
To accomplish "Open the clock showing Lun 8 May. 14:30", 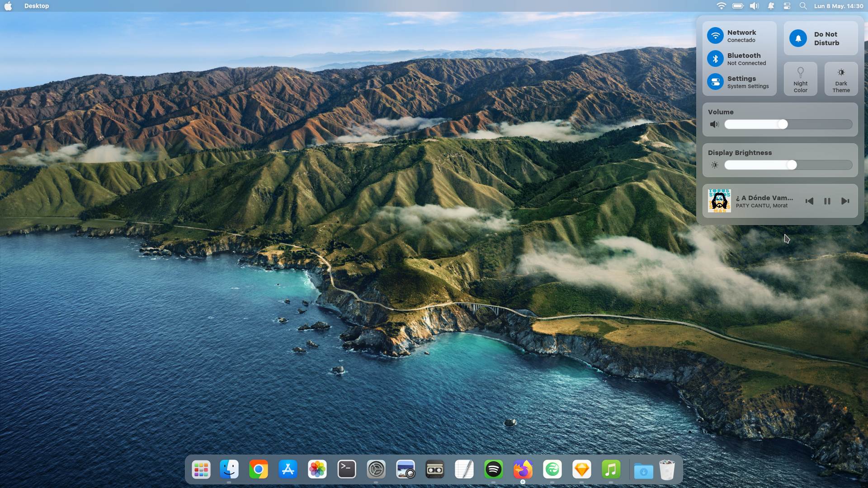I will [839, 6].
